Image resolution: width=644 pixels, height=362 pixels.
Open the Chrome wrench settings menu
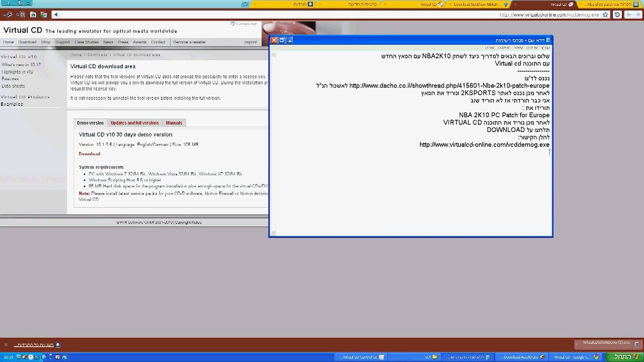coord(10,15)
